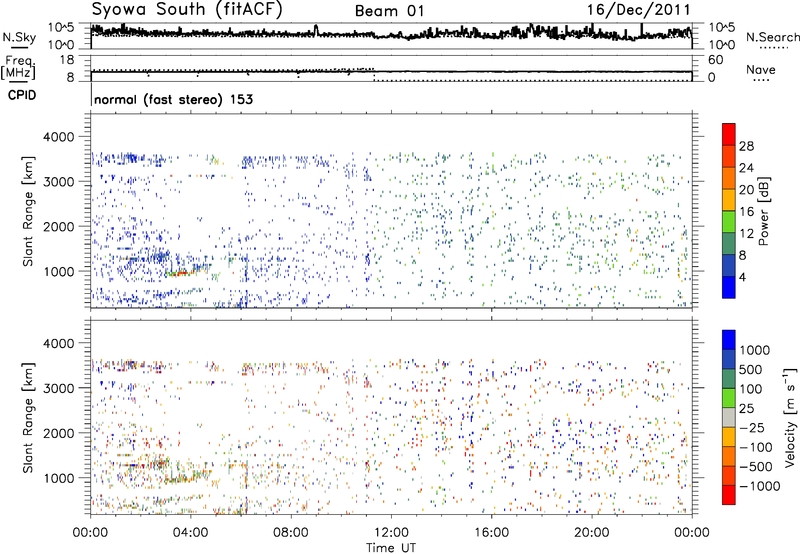The height and width of the screenshot is (554, 800).
Task: Click the '16:00' time tick label
Action: point(491,532)
